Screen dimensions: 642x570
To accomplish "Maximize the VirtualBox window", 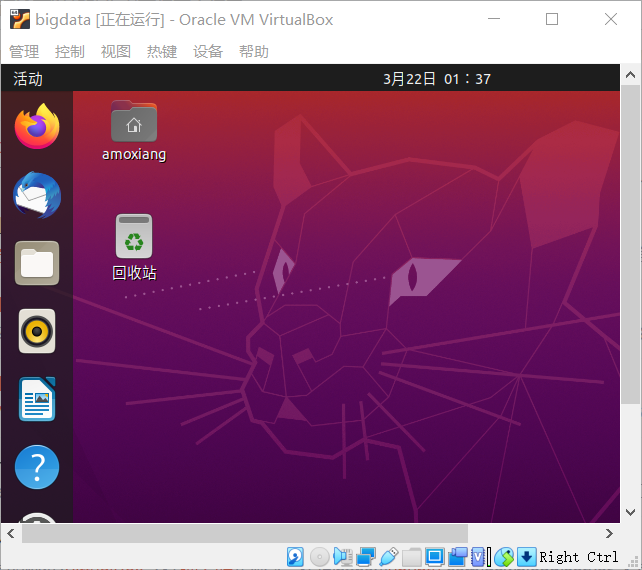I will [x=552, y=19].
